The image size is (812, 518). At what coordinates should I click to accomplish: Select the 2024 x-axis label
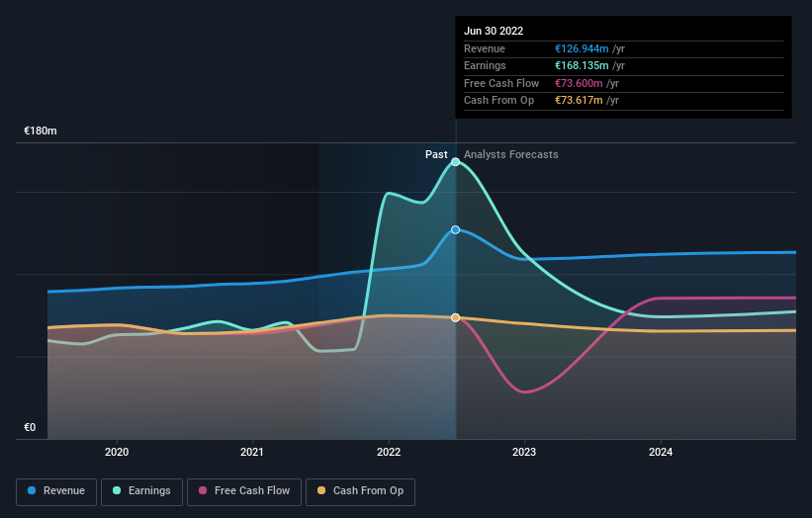pos(661,452)
